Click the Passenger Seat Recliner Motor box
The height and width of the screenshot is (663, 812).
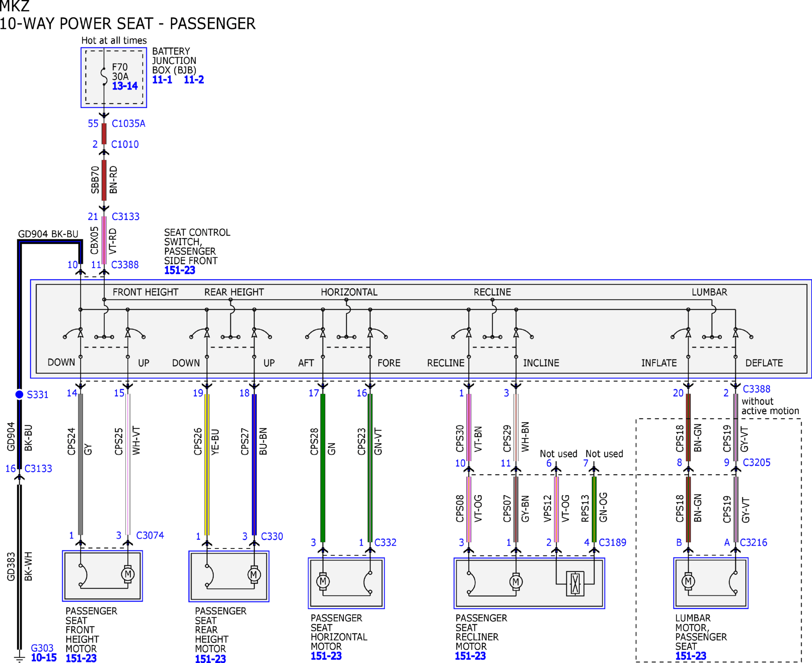pyautogui.click(x=529, y=583)
